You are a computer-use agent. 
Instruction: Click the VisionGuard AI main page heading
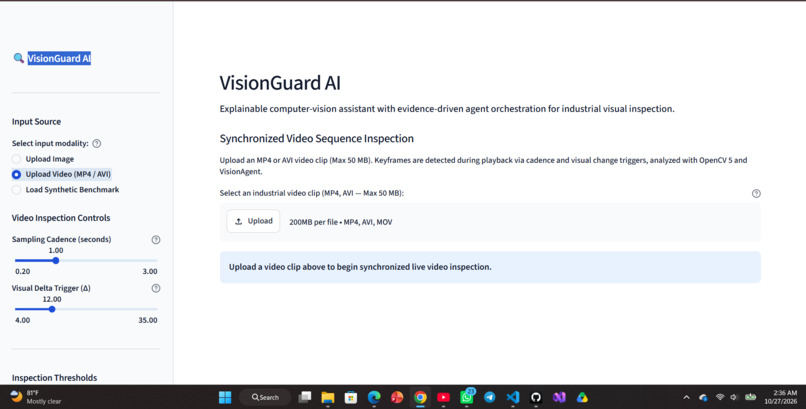280,83
